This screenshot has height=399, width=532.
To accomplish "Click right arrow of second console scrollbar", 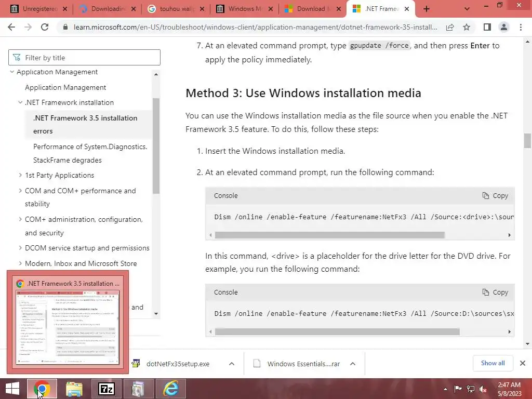I will (509, 332).
